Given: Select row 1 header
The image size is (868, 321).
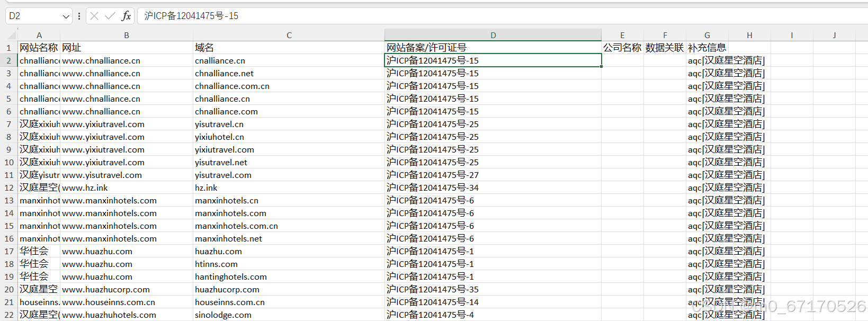Looking at the screenshot, I should 9,48.
